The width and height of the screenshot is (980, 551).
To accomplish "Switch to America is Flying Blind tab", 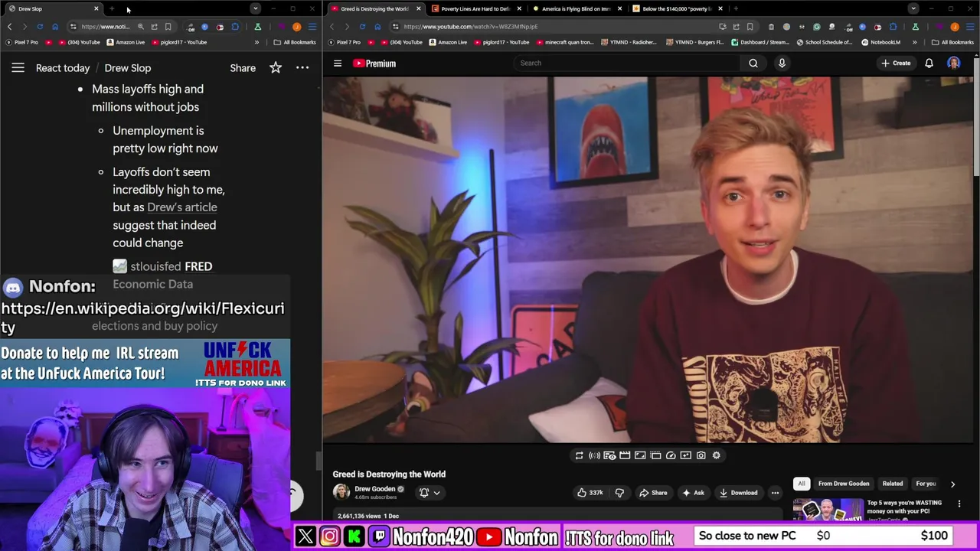I will 576,8.
